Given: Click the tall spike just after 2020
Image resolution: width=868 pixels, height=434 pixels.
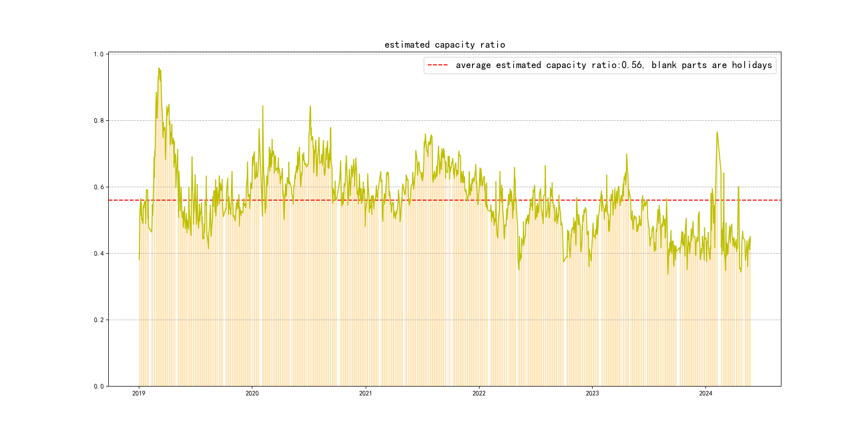Looking at the screenshot, I should [263, 106].
